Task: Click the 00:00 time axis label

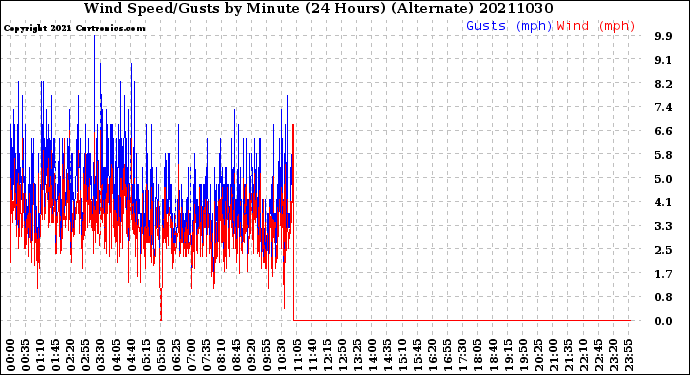Action: click(x=11, y=355)
